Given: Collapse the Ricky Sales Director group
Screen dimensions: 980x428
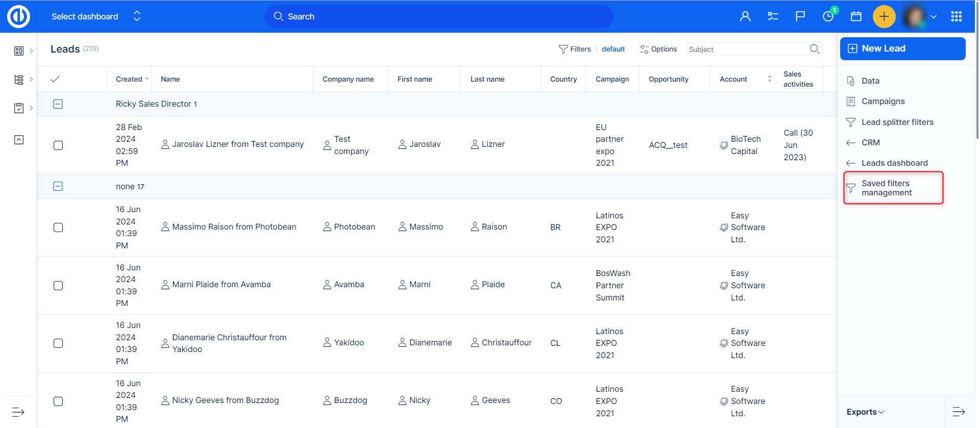Looking at the screenshot, I should tap(58, 104).
